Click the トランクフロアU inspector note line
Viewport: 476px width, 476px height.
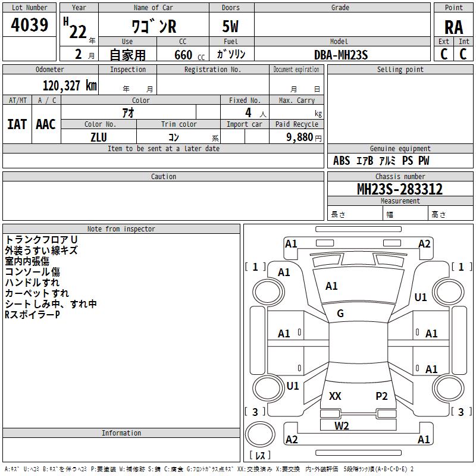[x=42, y=240]
